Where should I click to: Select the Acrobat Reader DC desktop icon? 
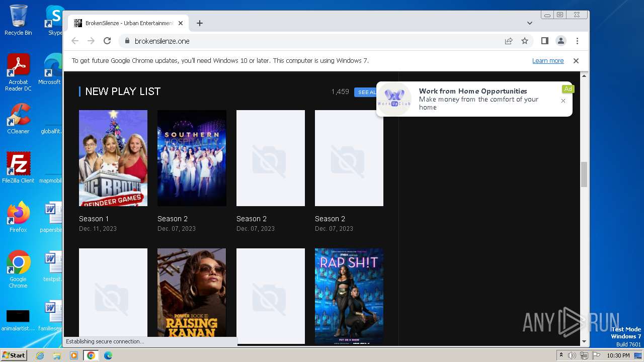click(18, 72)
